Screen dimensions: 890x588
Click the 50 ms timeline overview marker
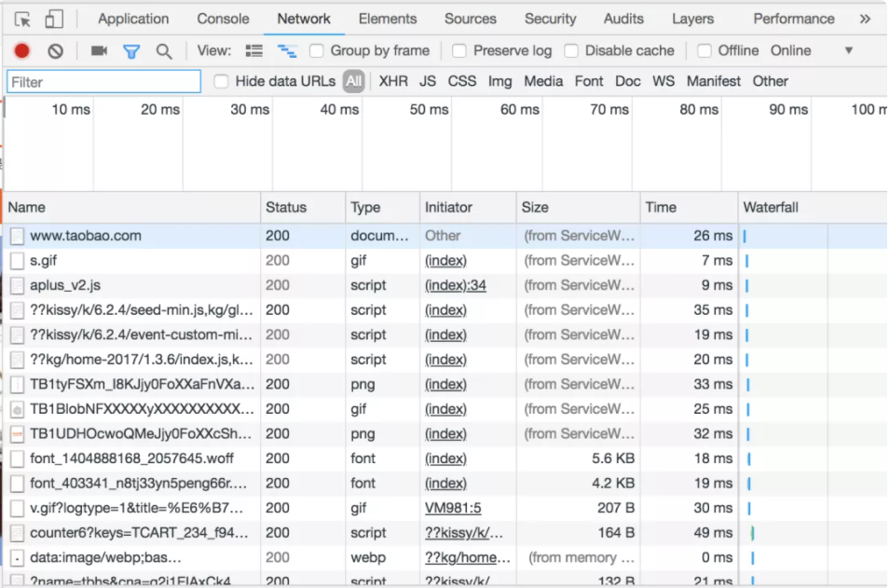click(429, 110)
